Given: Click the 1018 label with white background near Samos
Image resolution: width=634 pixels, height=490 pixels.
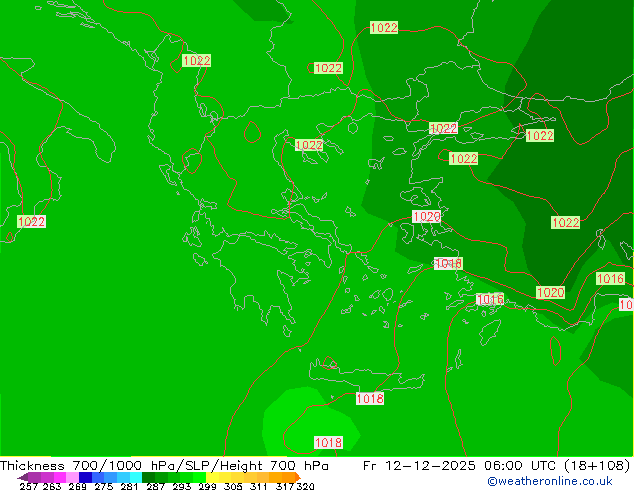Looking at the screenshot, I should 448,264.
